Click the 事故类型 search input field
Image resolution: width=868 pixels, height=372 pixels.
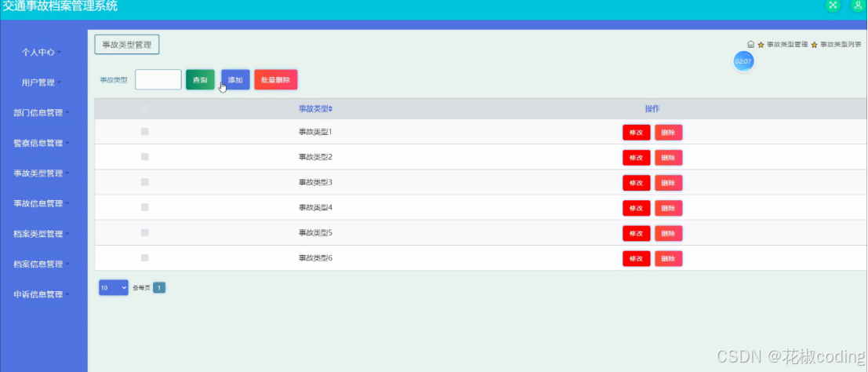click(x=158, y=80)
